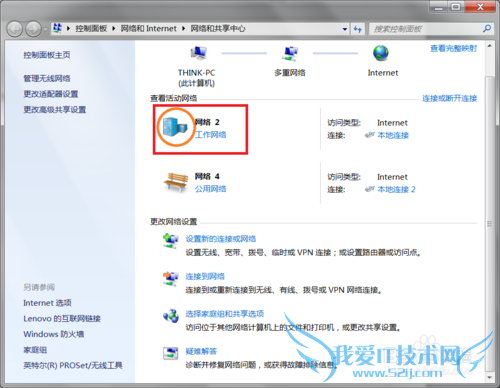Click 工作网络 link under 网络 2
The height and width of the screenshot is (388, 500).
pyautogui.click(x=211, y=135)
